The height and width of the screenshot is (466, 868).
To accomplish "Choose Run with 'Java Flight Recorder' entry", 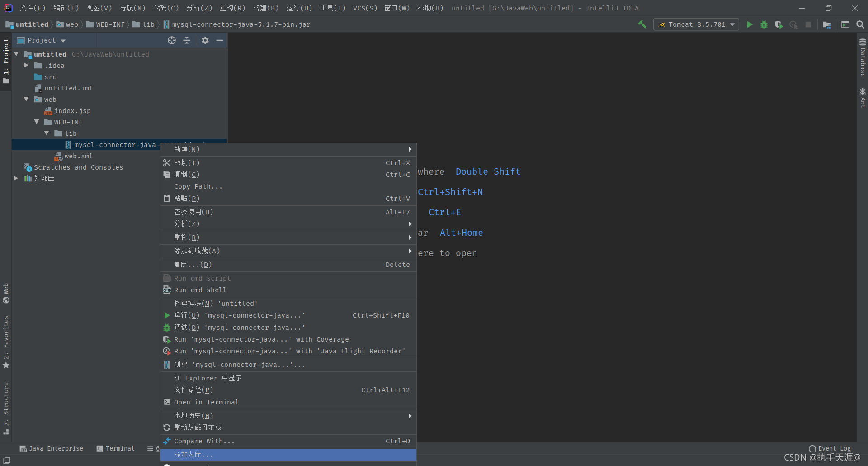I will 288,351.
